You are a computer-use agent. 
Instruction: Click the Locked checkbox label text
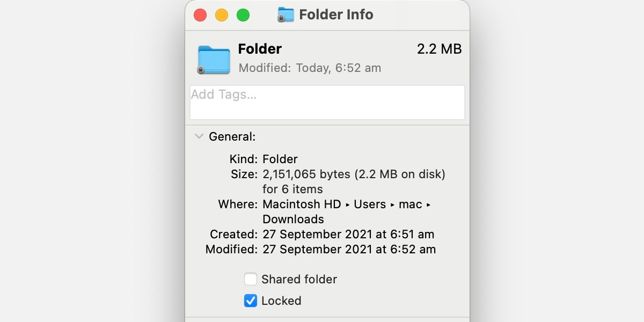coord(281,301)
